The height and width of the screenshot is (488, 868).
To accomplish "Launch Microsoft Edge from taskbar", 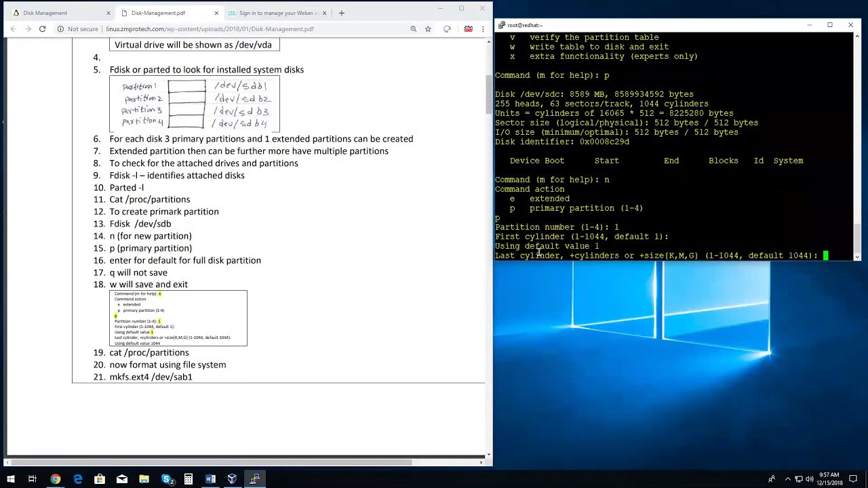I will click(77, 479).
